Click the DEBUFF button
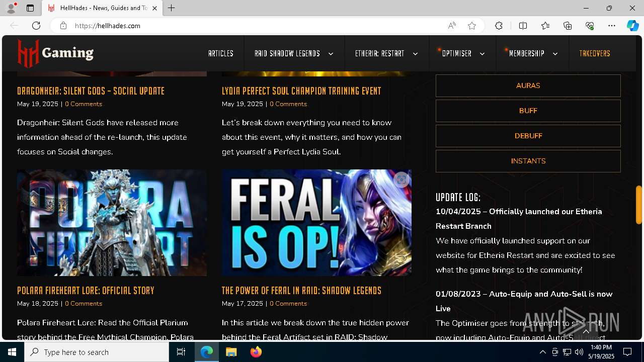Screen dimensions: 644x362 coord(528,136)
